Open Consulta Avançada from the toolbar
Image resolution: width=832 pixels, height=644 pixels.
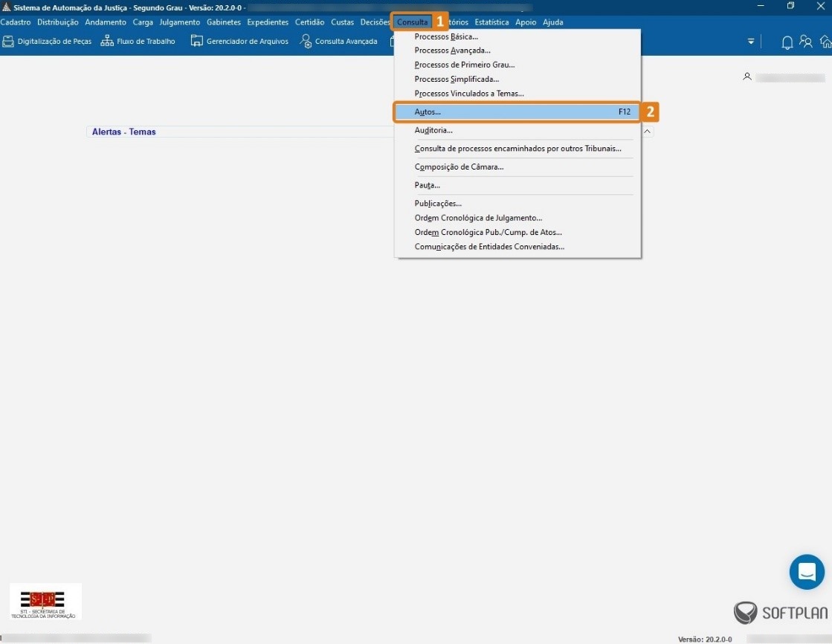click(x=306, y=42)
